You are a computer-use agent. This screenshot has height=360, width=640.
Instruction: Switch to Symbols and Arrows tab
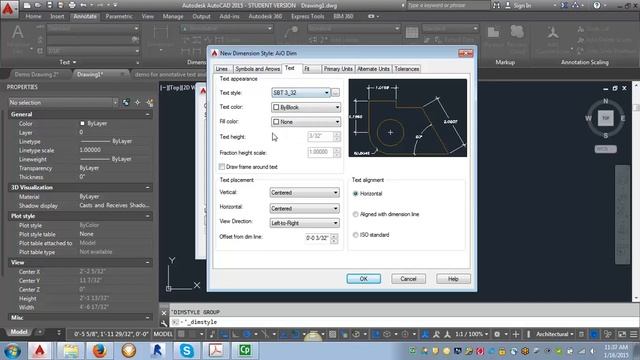tap(257, 69)
